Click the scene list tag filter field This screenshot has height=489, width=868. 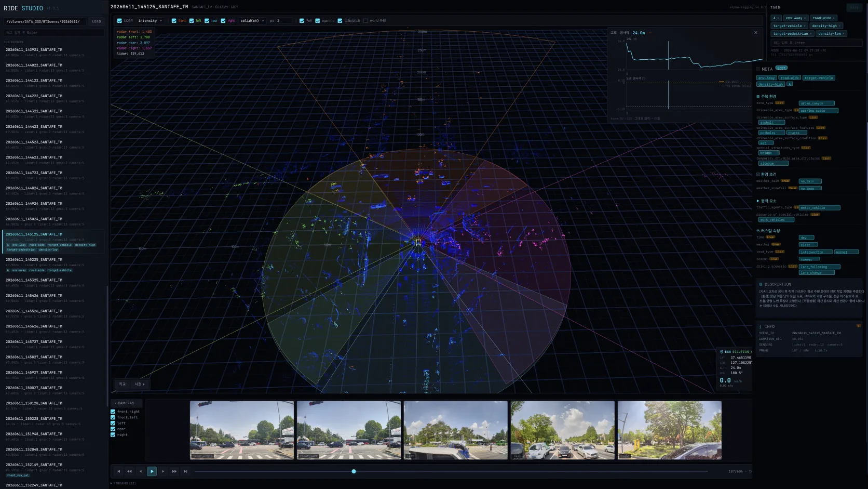(x=53, y=32)
